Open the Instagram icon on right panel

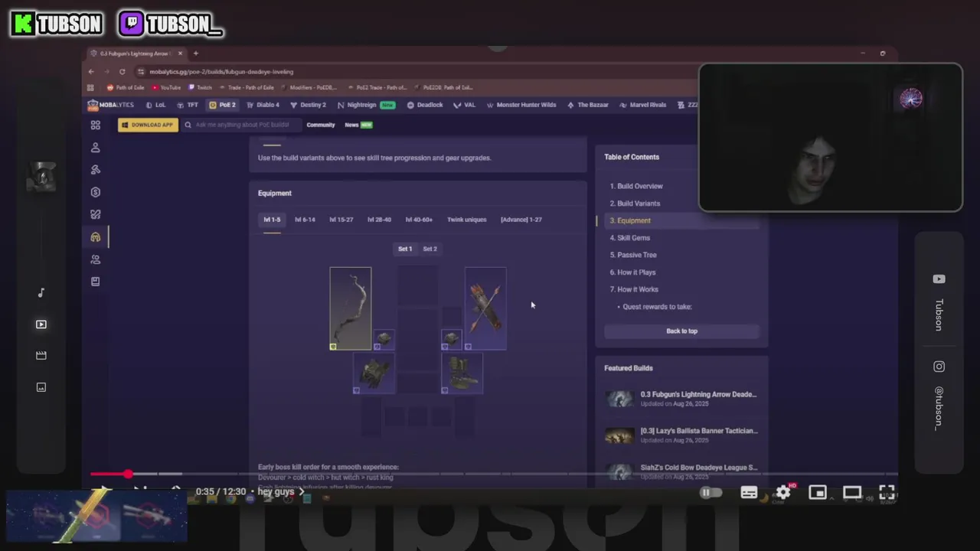[x=939, y=367]
